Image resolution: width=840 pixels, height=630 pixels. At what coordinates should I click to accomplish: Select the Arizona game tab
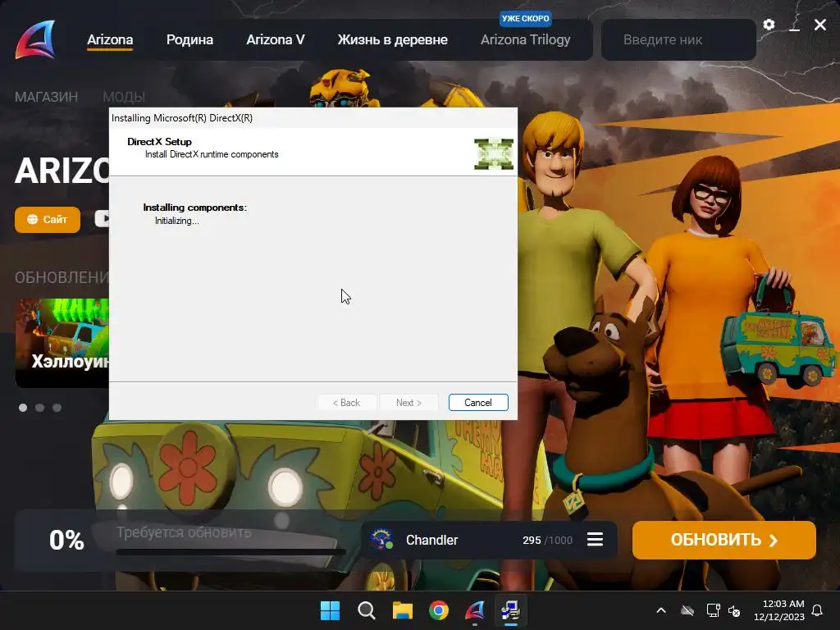110,39
